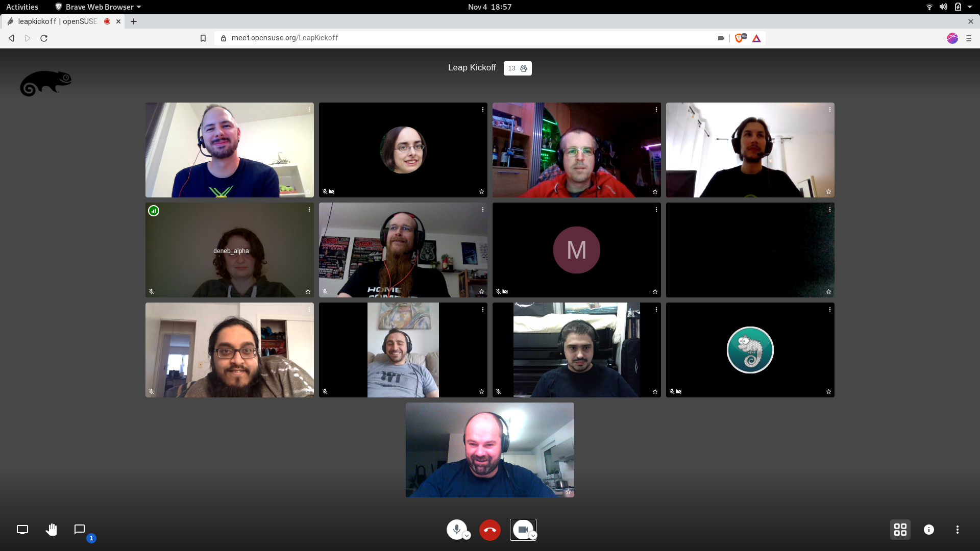The width and height of the screenshot is (980, 551).
Task: Expand participant M avatar options
Action: (656, 209)
